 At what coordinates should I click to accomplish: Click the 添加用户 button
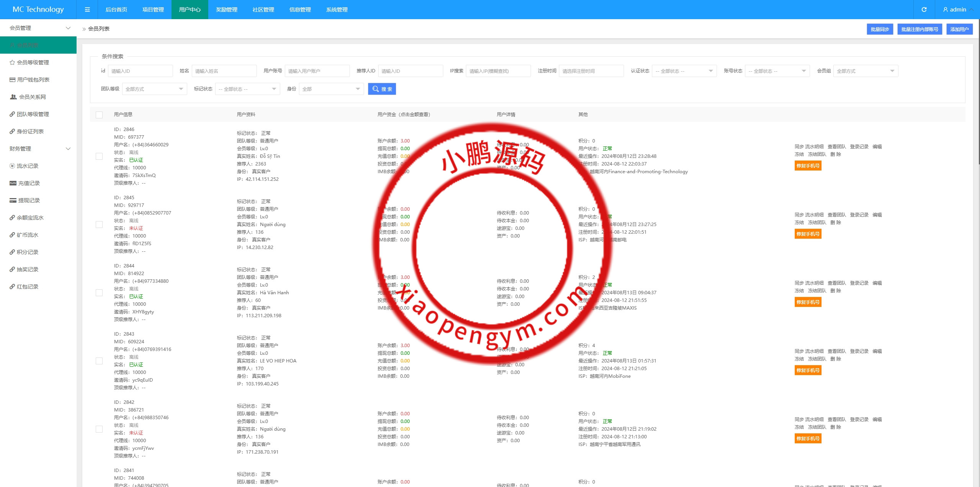point(959,29)
